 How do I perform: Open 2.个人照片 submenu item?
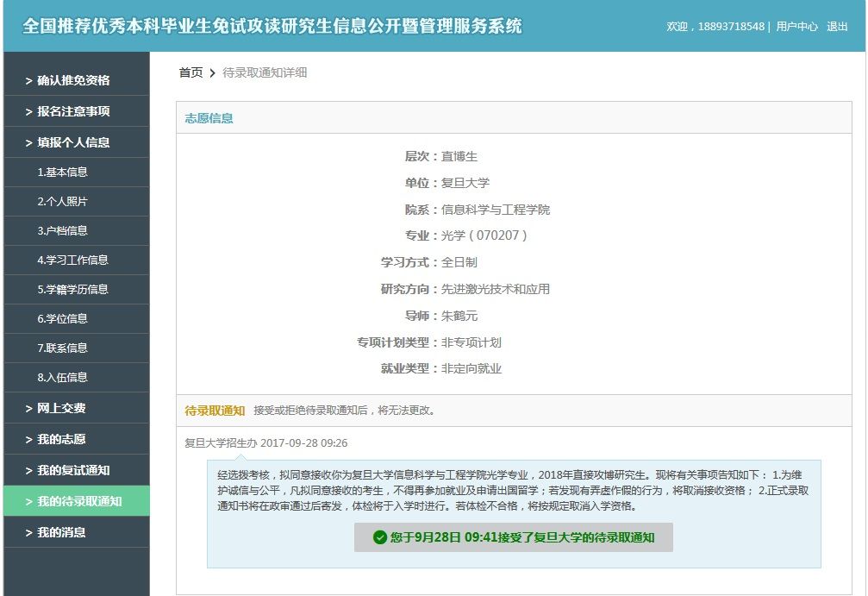tap(62, 201)
